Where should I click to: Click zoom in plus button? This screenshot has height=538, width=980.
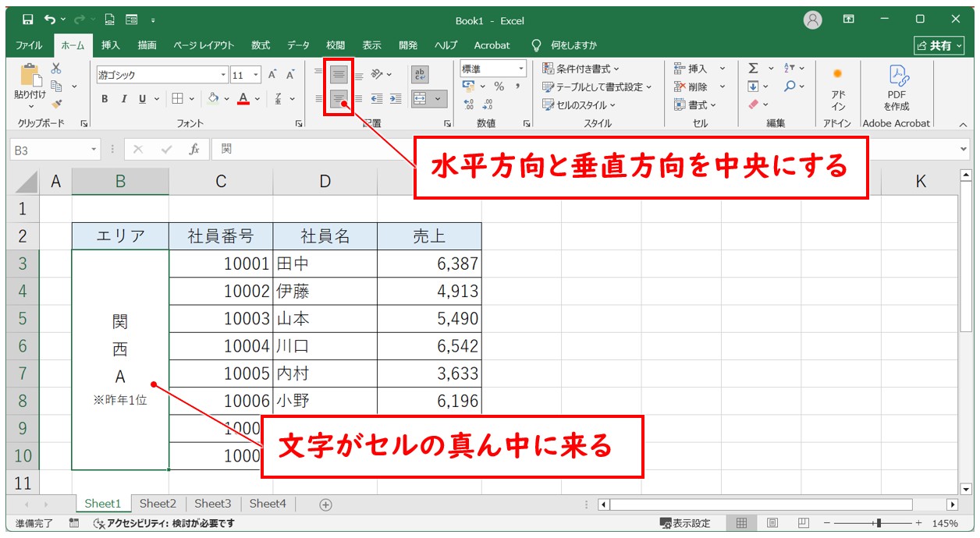[x=918, y=523]
